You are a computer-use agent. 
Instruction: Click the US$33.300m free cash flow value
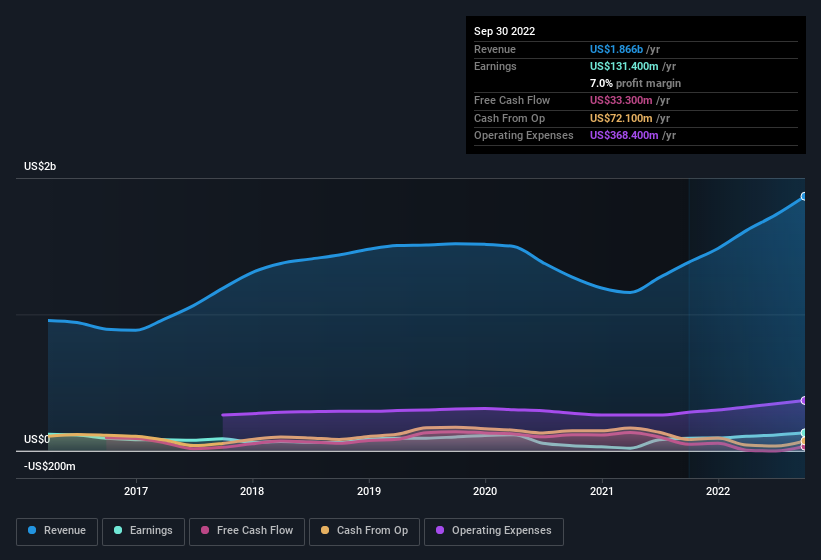click(x=621, y=100)
